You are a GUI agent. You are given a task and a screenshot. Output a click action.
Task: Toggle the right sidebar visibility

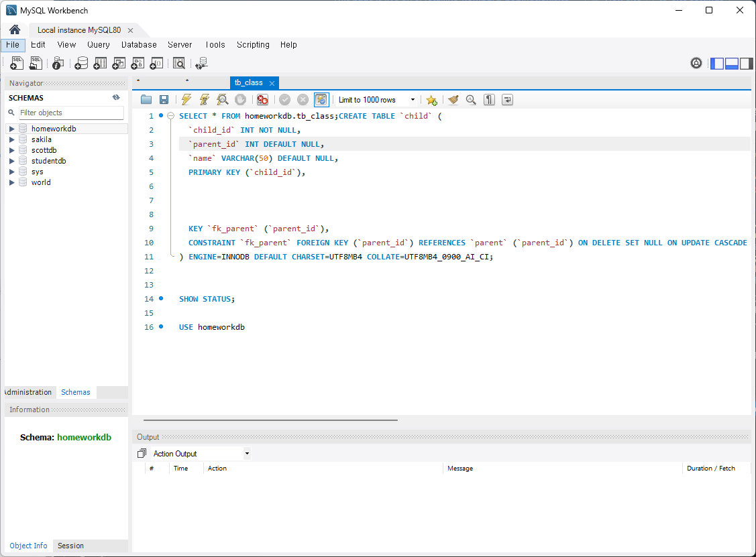coord(746,63)
